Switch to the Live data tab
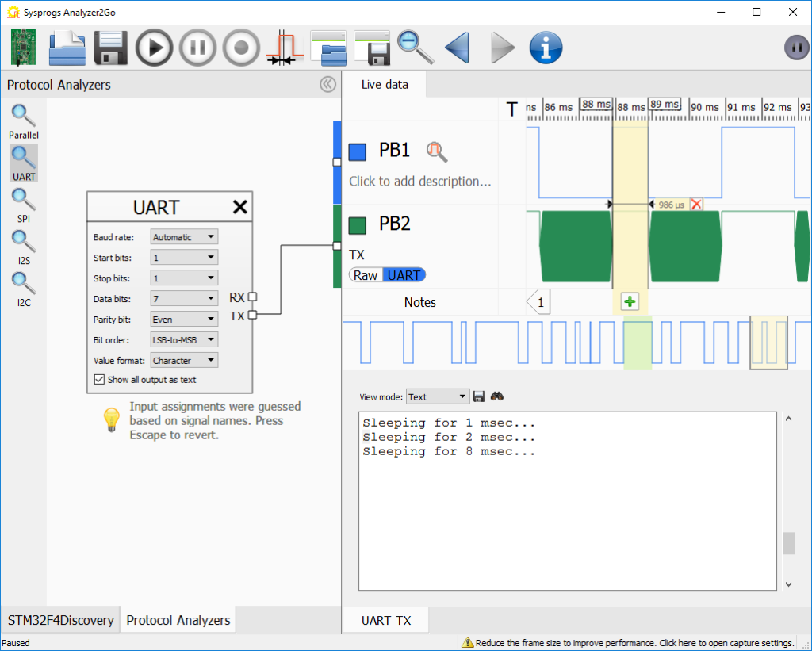Screen dimensions: 812x651 pos(385,84)
